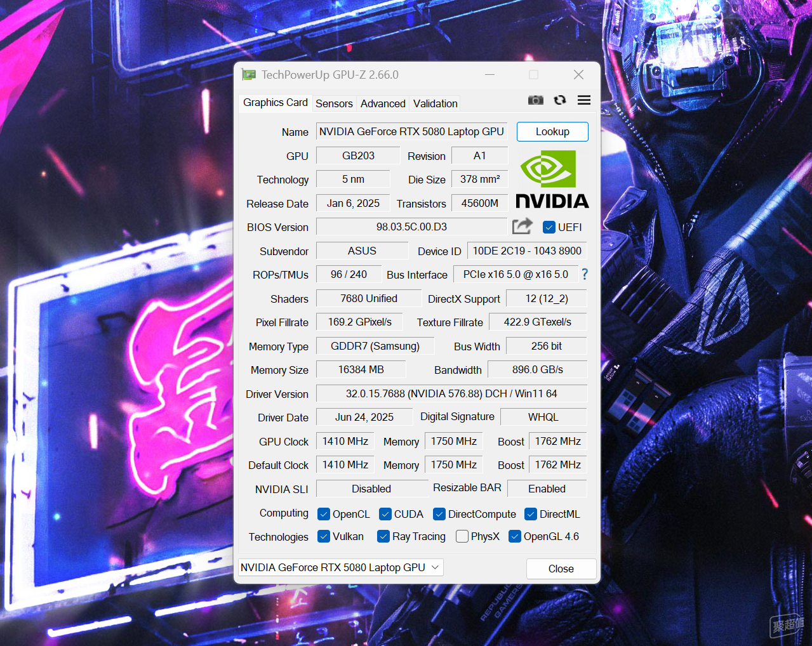The width and height of the screenshot is (812, 646).
Task: Click the BIOS Version value field
Action: tap(411, 227)
